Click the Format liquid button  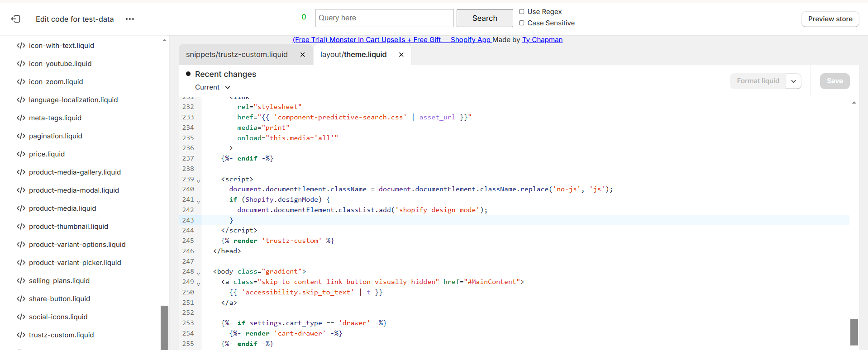(758, 81)
